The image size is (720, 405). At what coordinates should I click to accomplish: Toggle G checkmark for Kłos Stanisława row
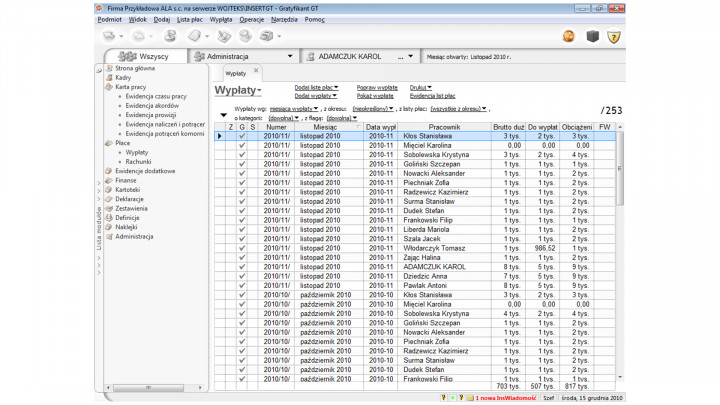click(241, 136)
